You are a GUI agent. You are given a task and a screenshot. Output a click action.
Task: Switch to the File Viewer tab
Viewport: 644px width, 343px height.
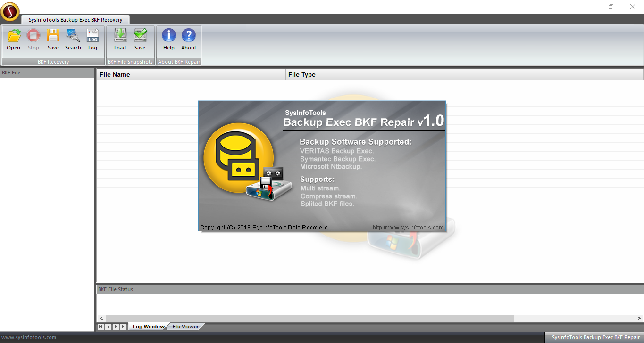185,327
